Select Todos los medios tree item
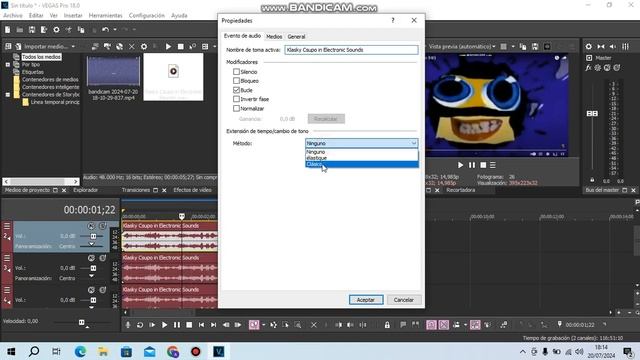The image size is (640, 360). coord(42,57)
